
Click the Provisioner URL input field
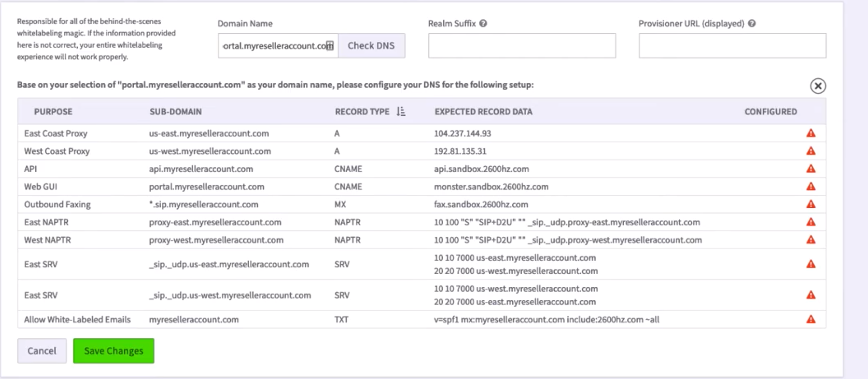(x=732, y=45)
